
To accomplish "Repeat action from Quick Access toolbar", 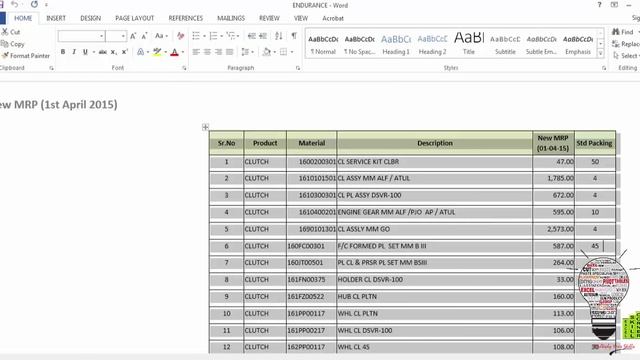I will tap(34, 5).
